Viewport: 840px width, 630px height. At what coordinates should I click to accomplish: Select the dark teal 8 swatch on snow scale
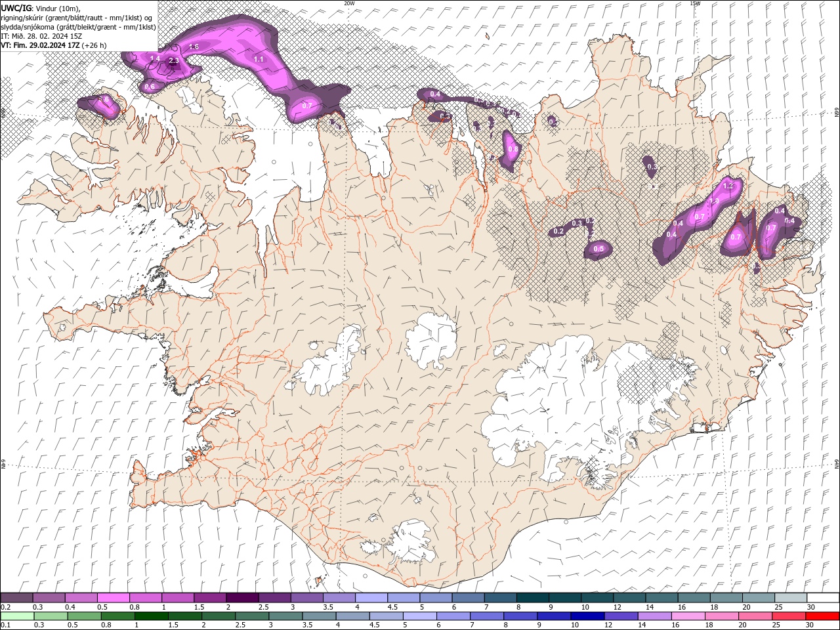[532, 598]
